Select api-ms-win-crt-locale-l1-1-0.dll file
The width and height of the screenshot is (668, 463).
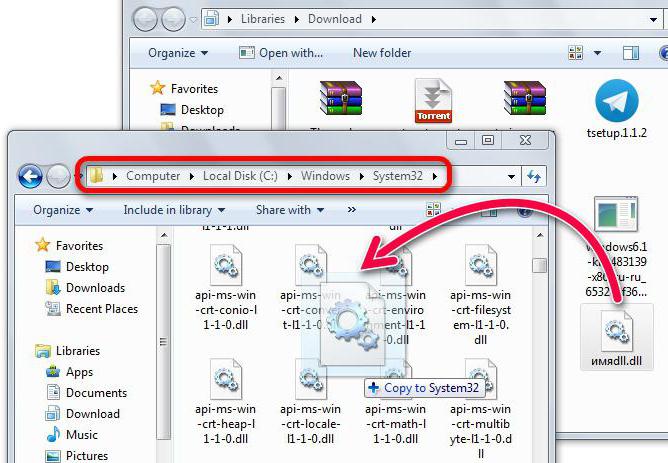[x=311, y=402]
